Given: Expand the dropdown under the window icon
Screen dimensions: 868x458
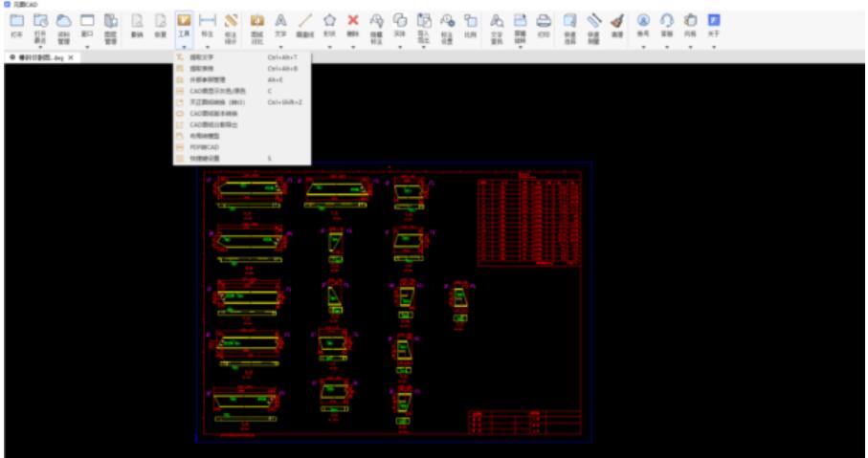Looking at the screenshot, I should coord(87,45).
